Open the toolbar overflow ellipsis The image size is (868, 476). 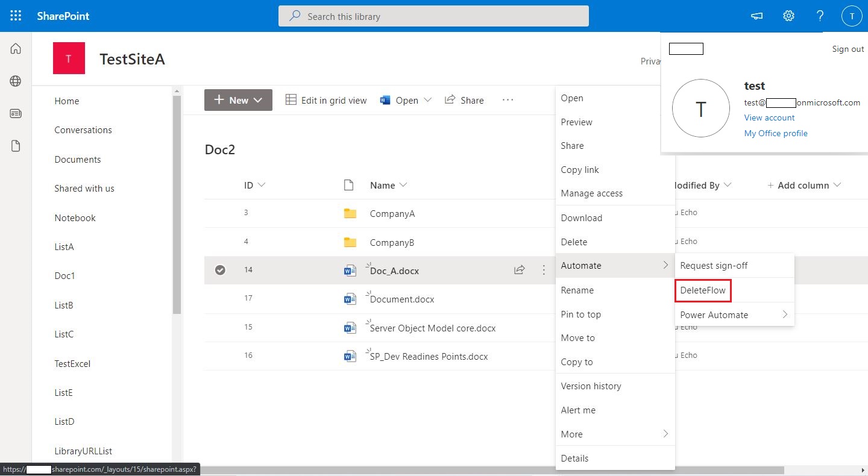pos(508,100)
